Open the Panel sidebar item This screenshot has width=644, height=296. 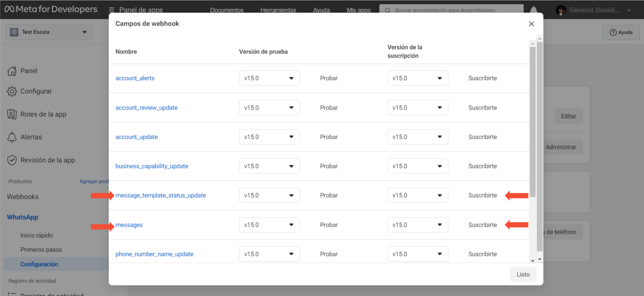29,71
